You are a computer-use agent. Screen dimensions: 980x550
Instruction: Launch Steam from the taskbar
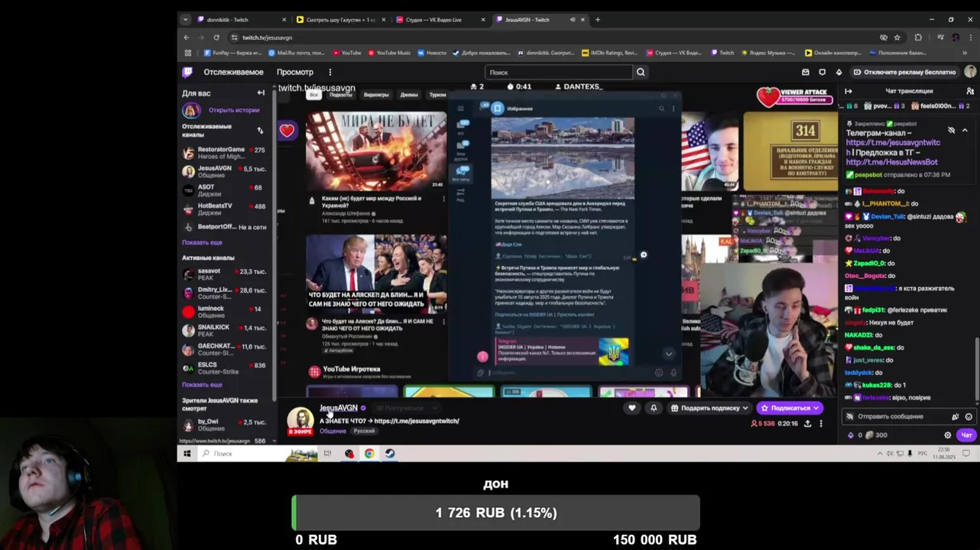pos(389,453)
